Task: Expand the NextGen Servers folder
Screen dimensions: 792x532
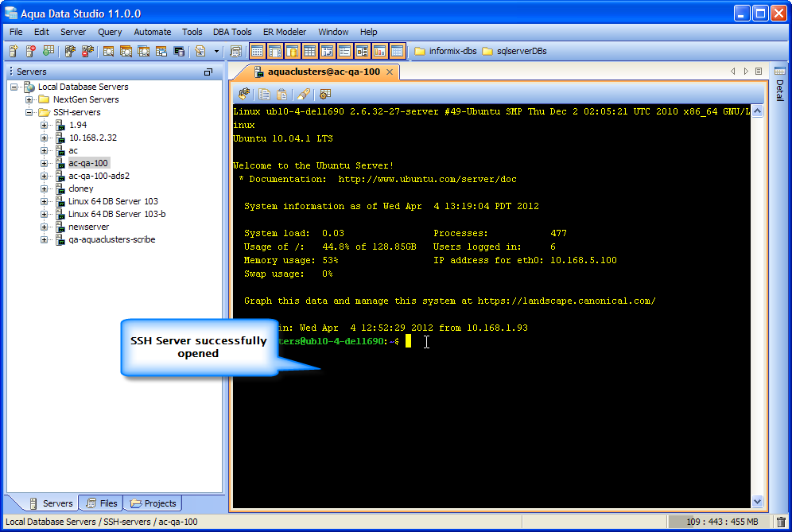Action: [x=29, y=99]
